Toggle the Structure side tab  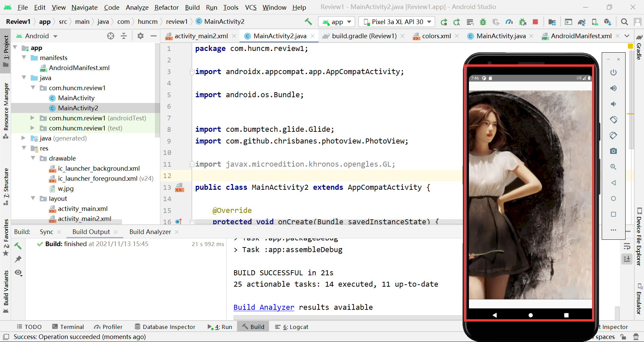[x=6, y=186]
